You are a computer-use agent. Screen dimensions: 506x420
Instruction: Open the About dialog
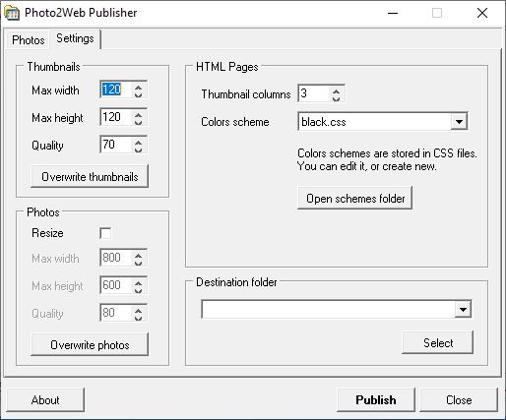pos(45,400)
